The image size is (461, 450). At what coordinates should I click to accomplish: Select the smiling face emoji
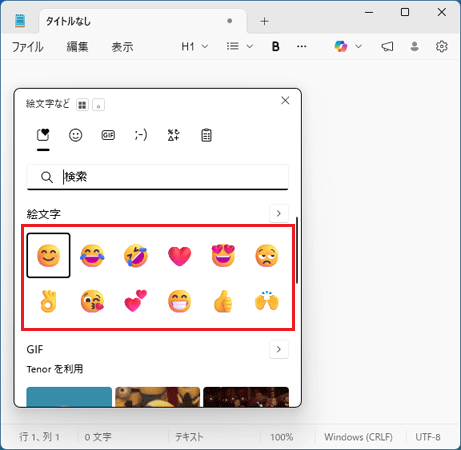48,256
